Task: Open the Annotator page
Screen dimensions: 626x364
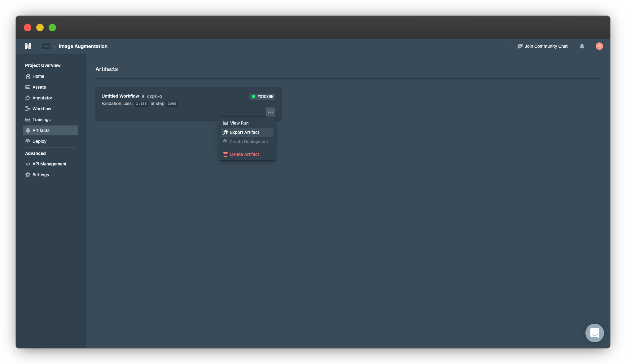Action: click(50, 98)
